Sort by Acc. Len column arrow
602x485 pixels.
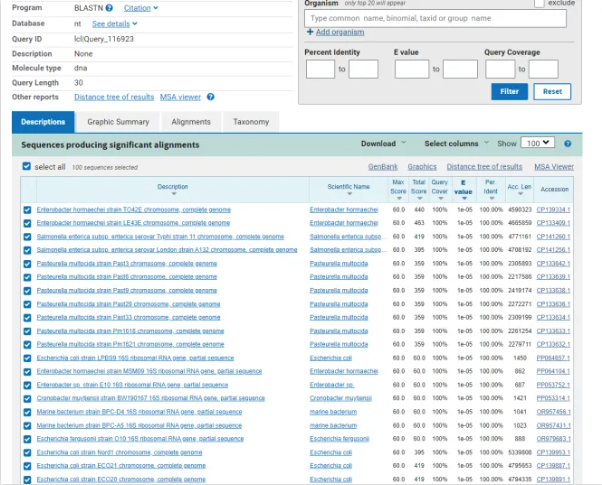point(520,194)
